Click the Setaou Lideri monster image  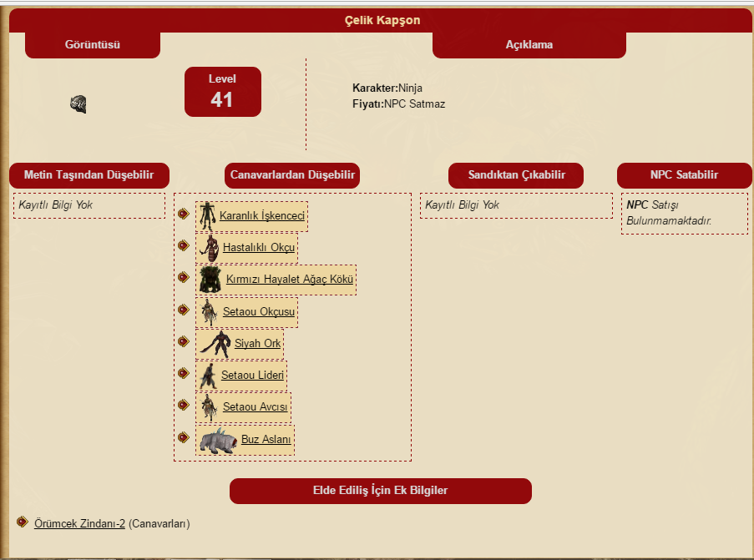point(209,376)
